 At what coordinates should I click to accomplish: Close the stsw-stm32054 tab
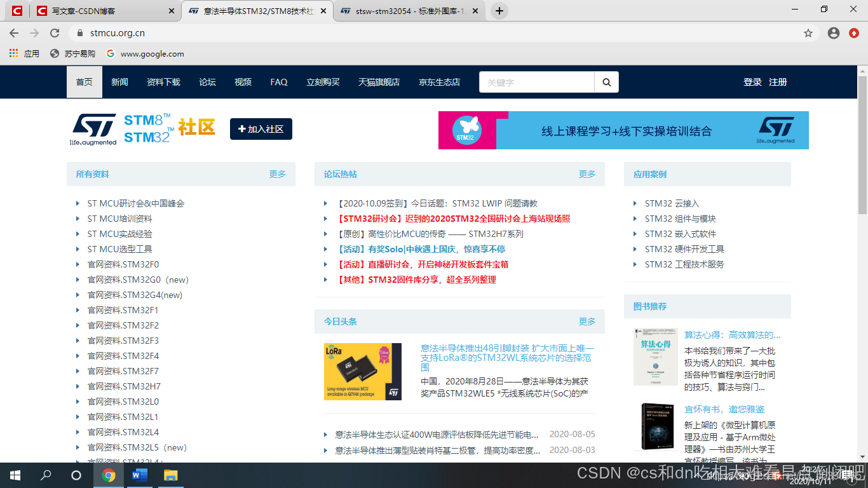tap(475, 11)
